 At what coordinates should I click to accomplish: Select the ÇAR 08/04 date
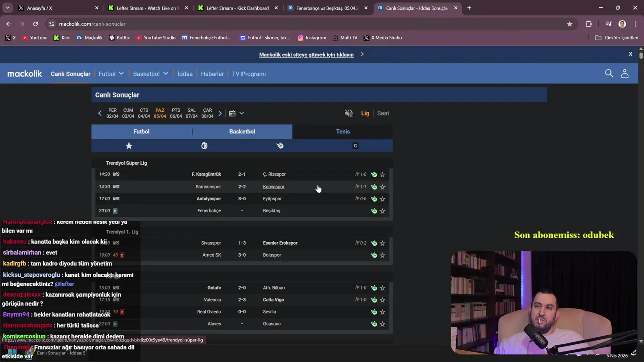point(207,113)
